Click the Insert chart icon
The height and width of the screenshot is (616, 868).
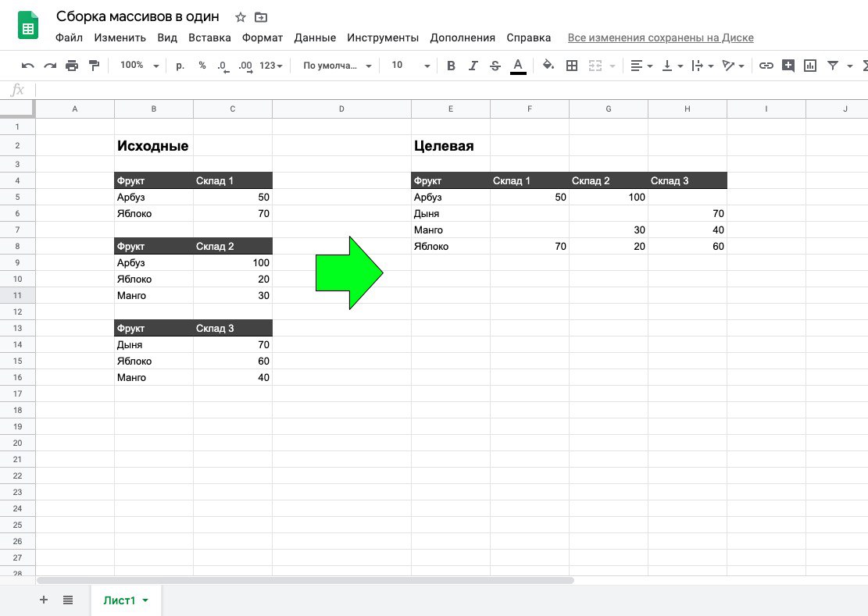pos(810,66)
